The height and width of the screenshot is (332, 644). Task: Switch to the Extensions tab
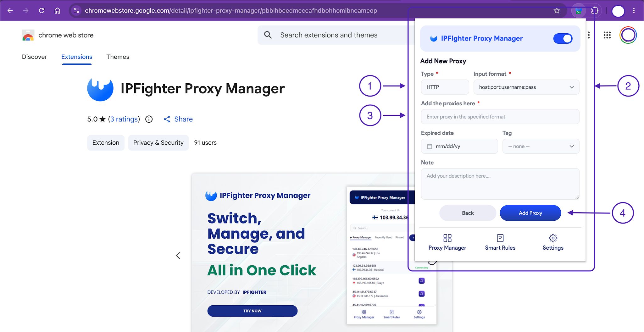77,57
